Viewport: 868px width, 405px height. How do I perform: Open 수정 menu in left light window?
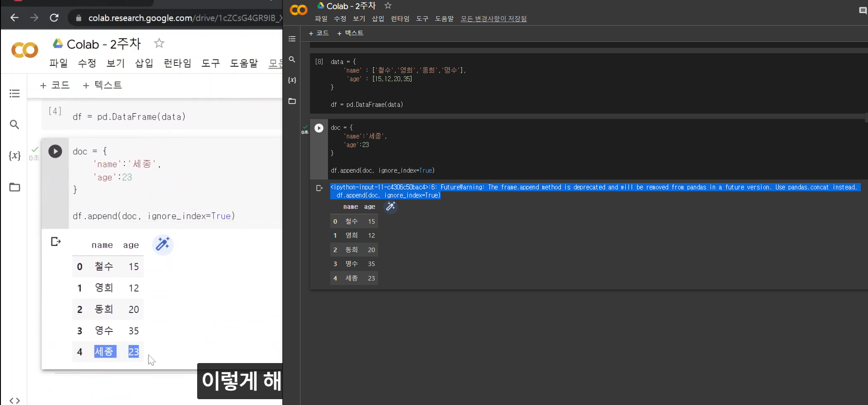click(x=87, y=63)
